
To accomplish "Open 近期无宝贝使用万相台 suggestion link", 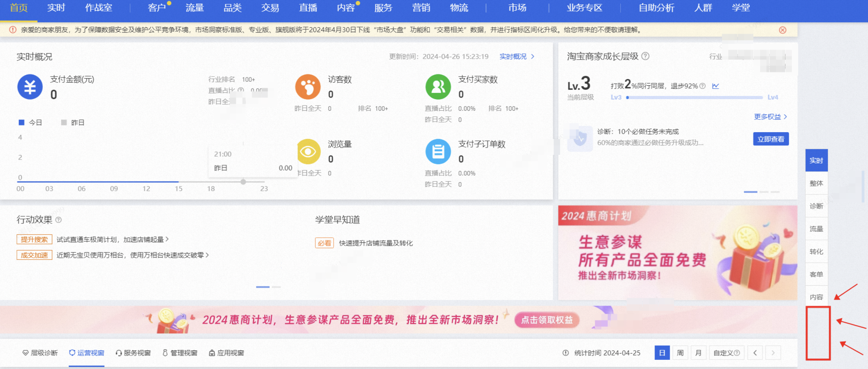I will [x=133, y=255].
